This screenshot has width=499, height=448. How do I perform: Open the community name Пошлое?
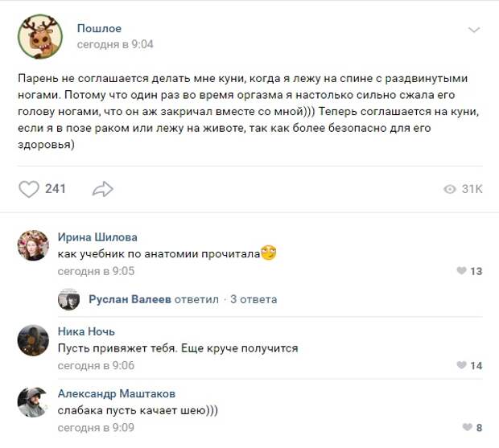click(x=99, y=28)
